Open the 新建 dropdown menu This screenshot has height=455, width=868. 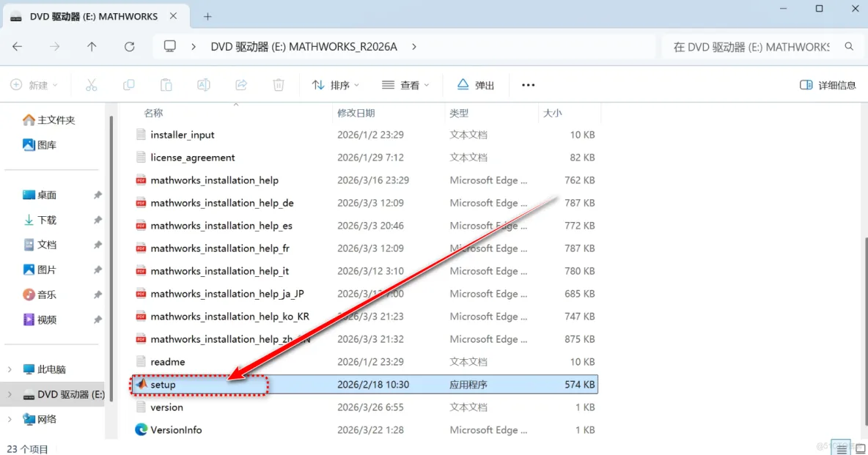point(34,85)
